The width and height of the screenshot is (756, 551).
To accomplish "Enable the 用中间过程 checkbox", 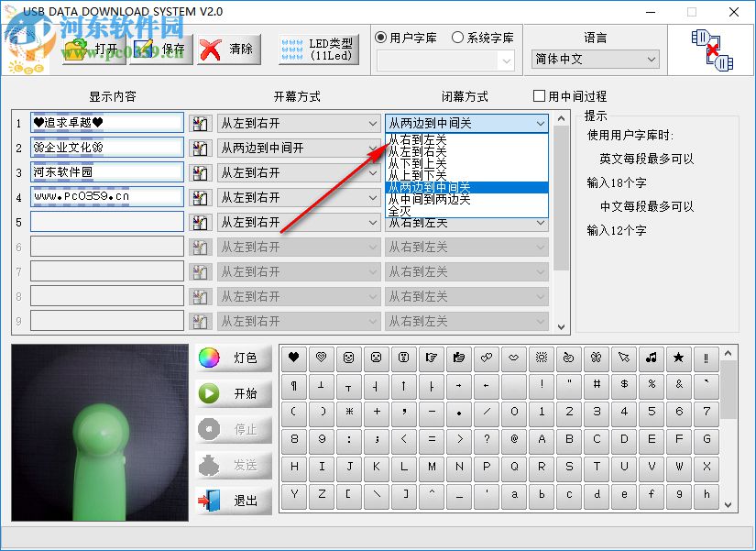I will [x=539, y=96].
